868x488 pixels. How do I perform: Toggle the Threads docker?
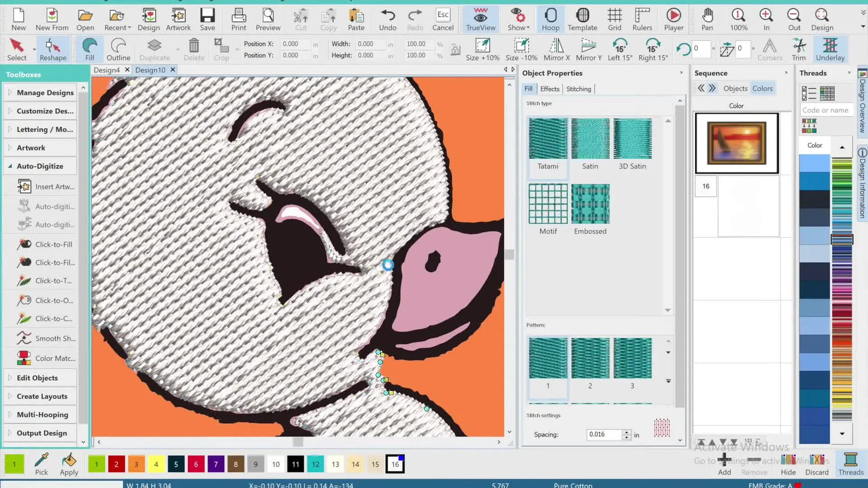pyautogui.click(x=851, y=464)
